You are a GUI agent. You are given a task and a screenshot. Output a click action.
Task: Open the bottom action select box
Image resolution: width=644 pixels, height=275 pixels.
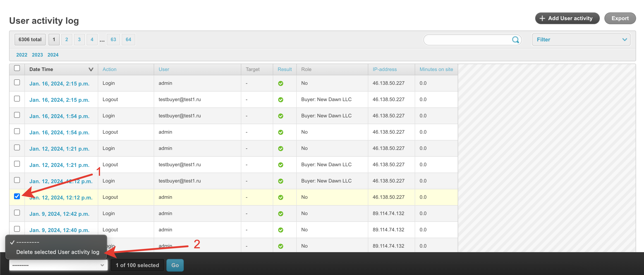[58, 265]
